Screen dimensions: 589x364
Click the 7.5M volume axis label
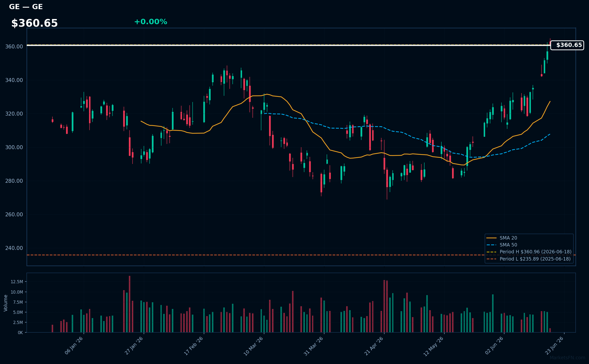18,302
